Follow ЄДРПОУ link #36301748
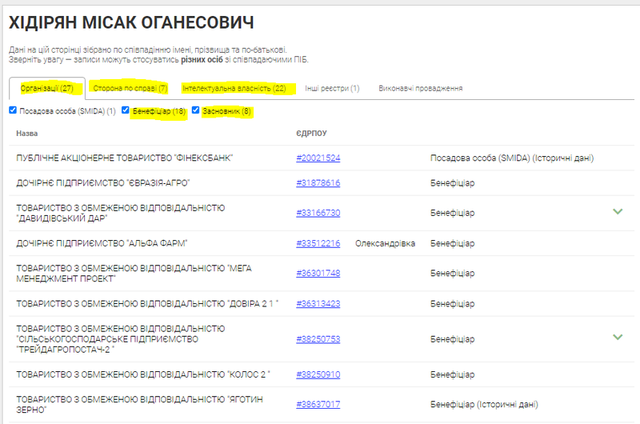The image size is (640, 424). click(318, 273)
